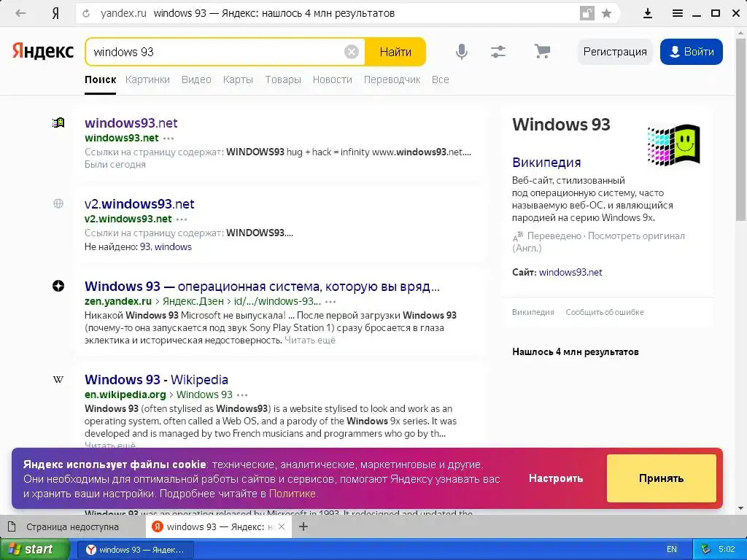
Task: Click Сообщить об ошибке link
Action: coord(605,312)
